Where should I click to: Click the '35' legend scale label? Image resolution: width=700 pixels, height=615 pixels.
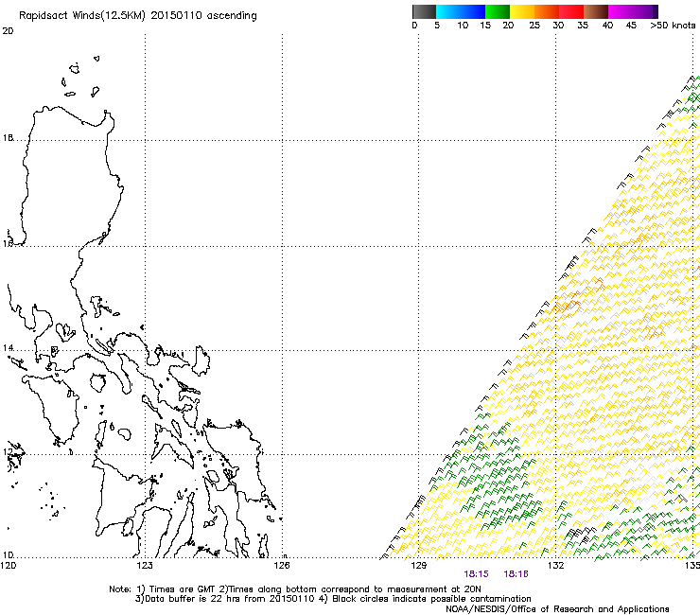pos(583,26)
